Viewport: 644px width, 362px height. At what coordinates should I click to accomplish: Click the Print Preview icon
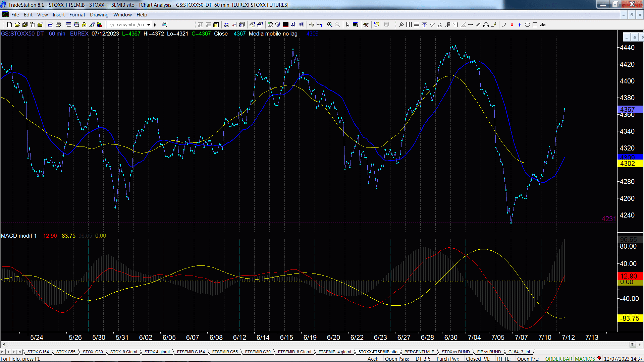(x=50, y=24)
